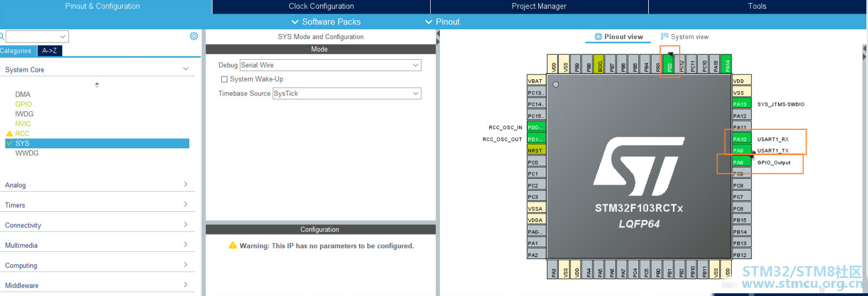Viewport: 868px width, 296px height.
Task: Click the VDDA pin
Action: 537,220
